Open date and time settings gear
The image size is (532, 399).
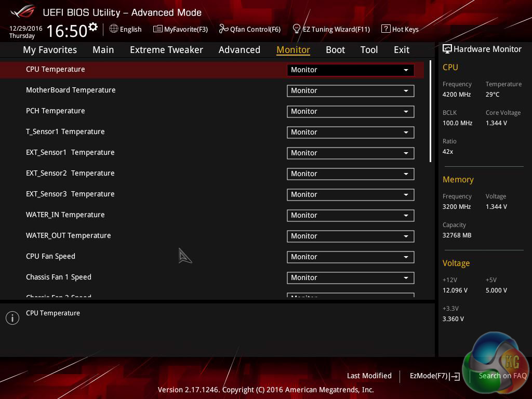(92, 26)
